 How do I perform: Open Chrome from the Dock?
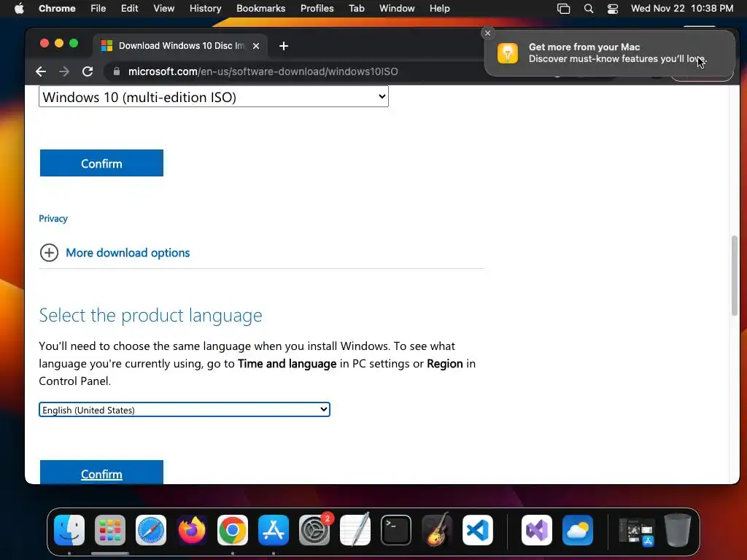tap(233, 530)
